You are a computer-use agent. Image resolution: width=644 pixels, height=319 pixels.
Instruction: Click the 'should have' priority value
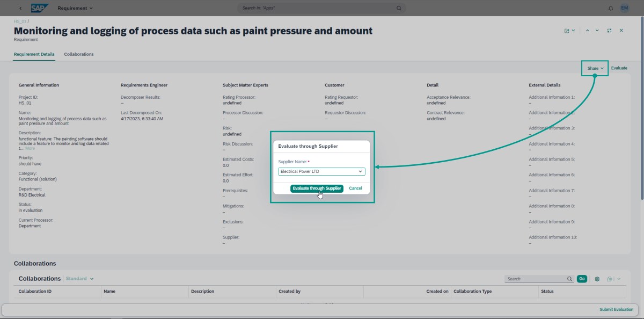point(30,164)
